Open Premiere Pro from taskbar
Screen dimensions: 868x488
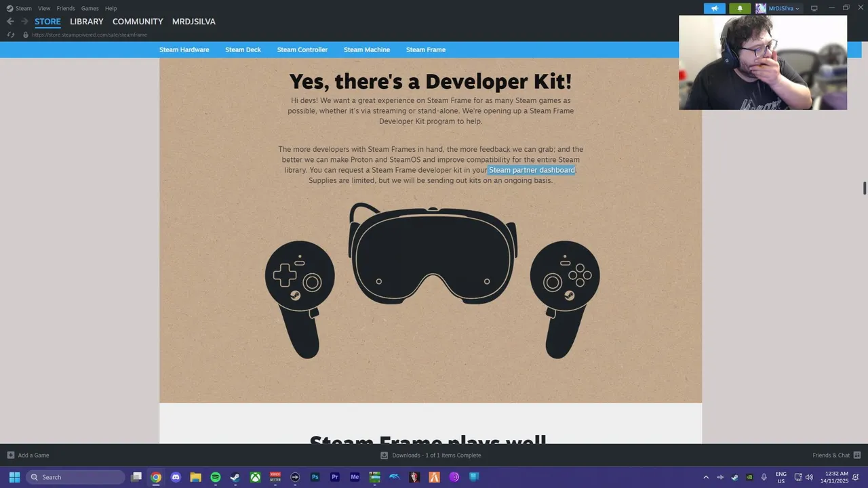point(334,477)
